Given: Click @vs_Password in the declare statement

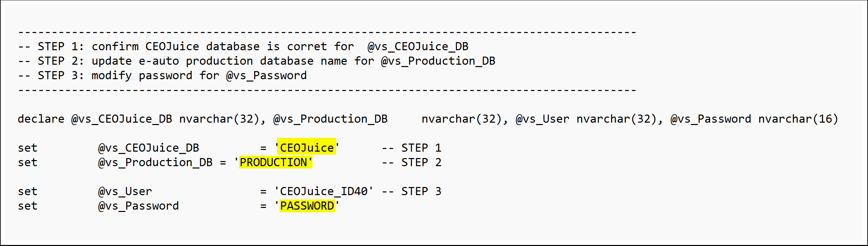Looking at the screenshot, I should tap(711, 119).
